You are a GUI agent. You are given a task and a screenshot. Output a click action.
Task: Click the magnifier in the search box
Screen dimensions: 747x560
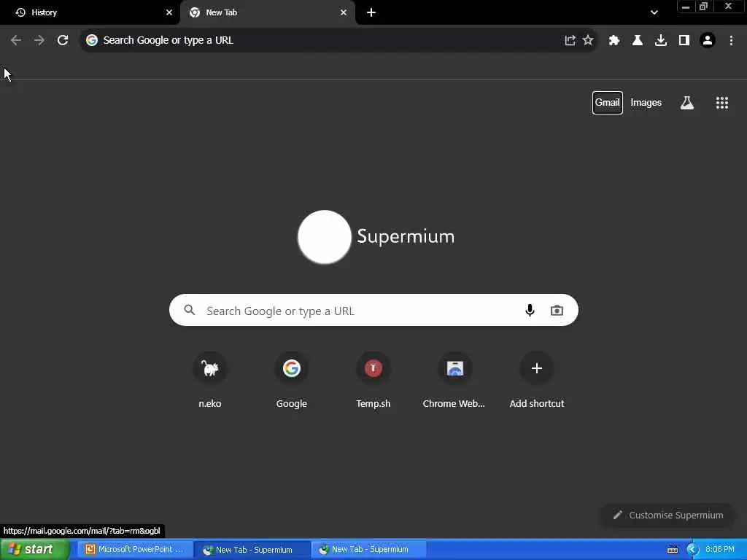click(190, 310)
